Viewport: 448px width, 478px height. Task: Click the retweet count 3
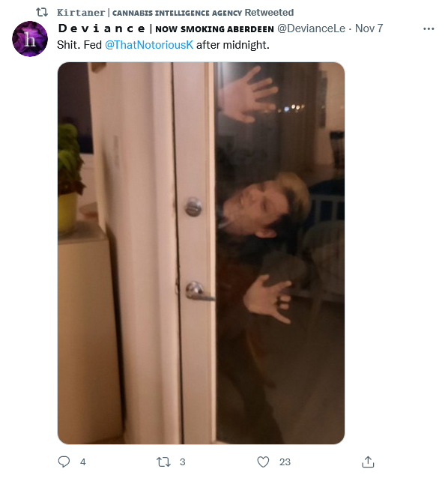pyautogui.click(x=182, y=462)
